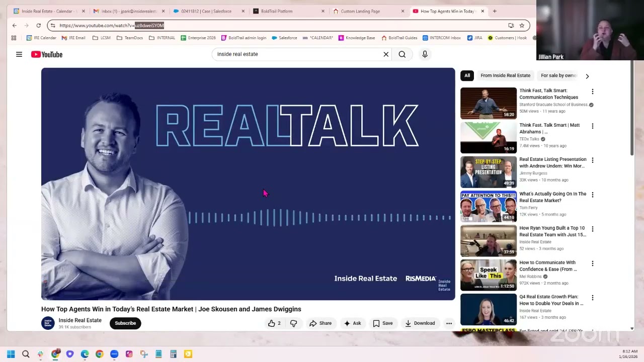The height and width of the screenshot is (362, 644).
Task: Open Windows taskbar search
Action: click(x=26, y=354)
